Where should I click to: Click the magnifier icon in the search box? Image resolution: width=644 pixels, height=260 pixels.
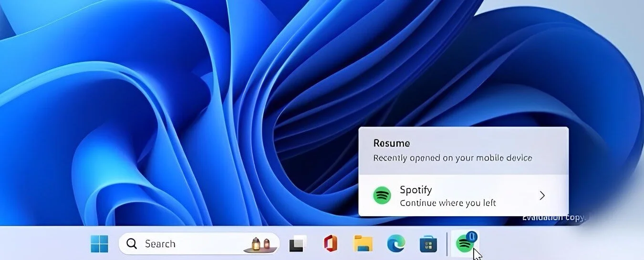click(132, 244)
